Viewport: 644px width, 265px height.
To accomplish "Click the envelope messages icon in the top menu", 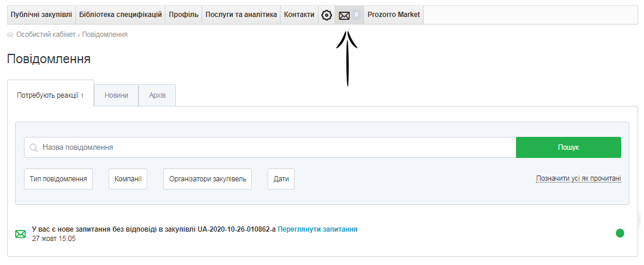I will click(344, 15).
